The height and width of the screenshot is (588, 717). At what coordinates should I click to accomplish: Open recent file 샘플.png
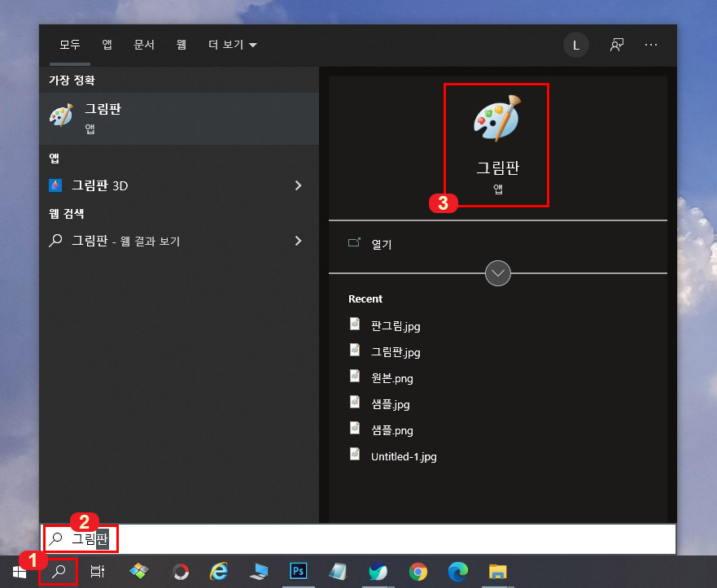point(392,430)
